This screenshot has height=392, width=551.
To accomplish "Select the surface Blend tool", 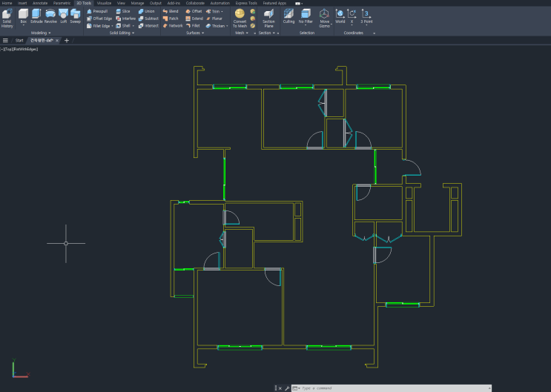I will 171,11.
